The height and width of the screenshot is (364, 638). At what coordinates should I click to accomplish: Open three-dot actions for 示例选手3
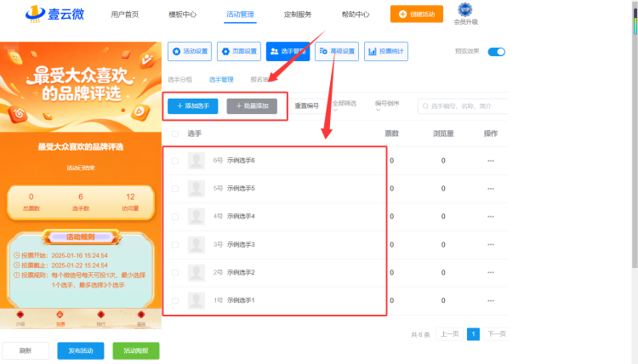(x=491, y=244)
